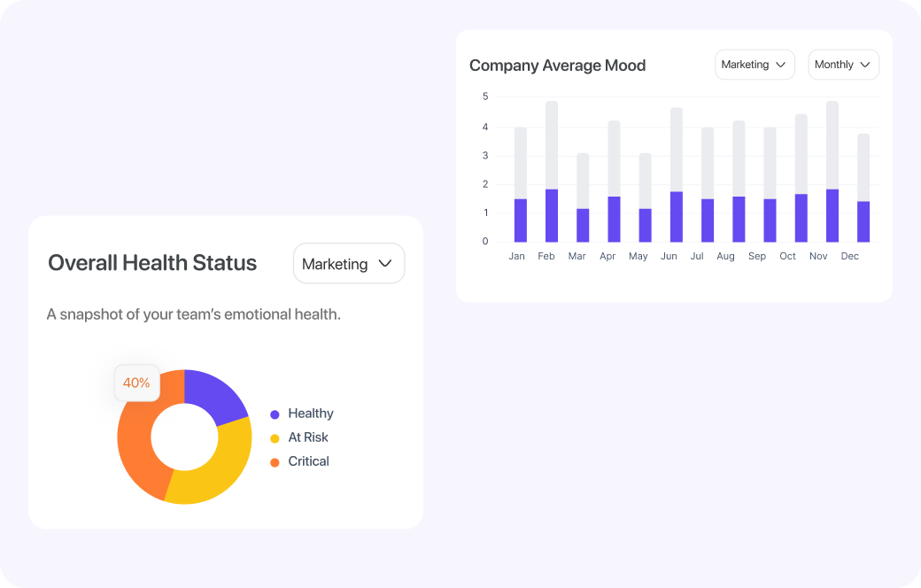Select the Healthy legend label

(310, 414)
